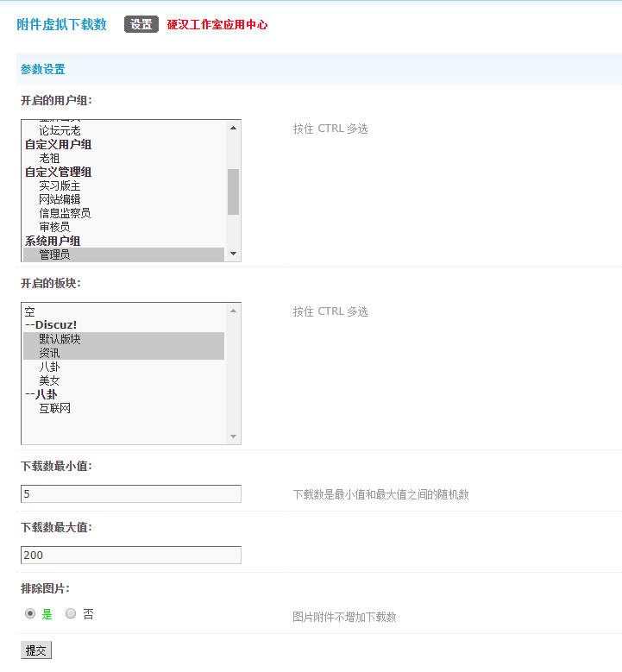Select the 空 option in board list

click(x=30, y=311)
